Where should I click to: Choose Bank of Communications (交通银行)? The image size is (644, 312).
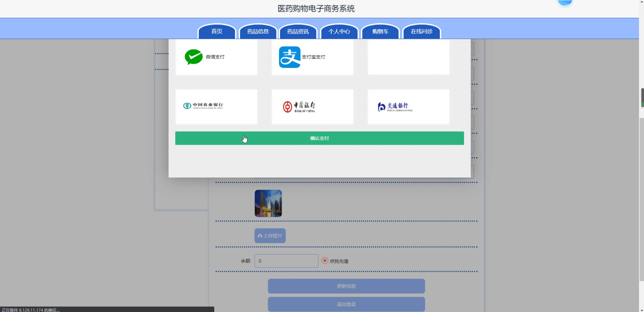pyautogui.click(x=408, y=107)
